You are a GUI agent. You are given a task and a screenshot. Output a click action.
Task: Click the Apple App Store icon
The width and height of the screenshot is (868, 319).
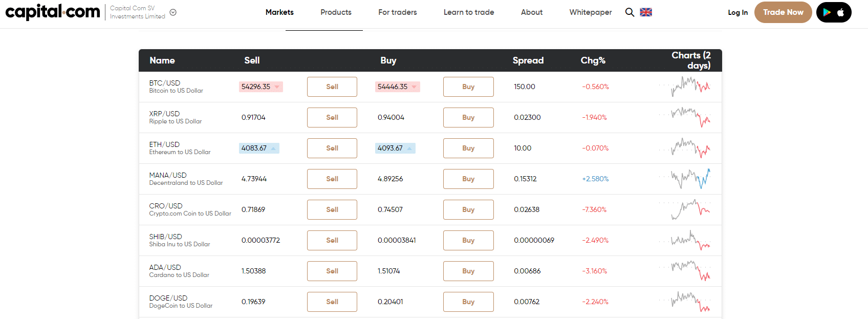(840, 12)
